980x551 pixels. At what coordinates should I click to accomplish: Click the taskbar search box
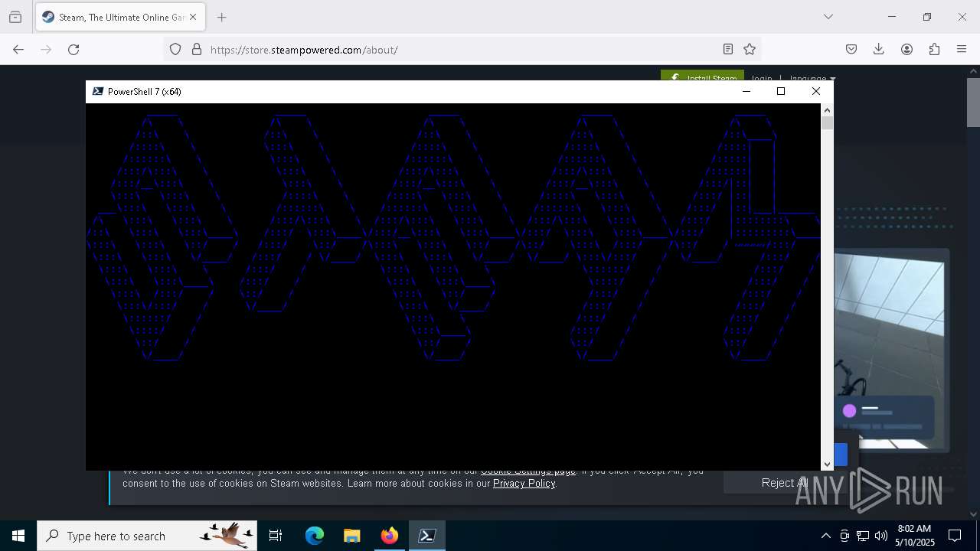coord(149,536)
